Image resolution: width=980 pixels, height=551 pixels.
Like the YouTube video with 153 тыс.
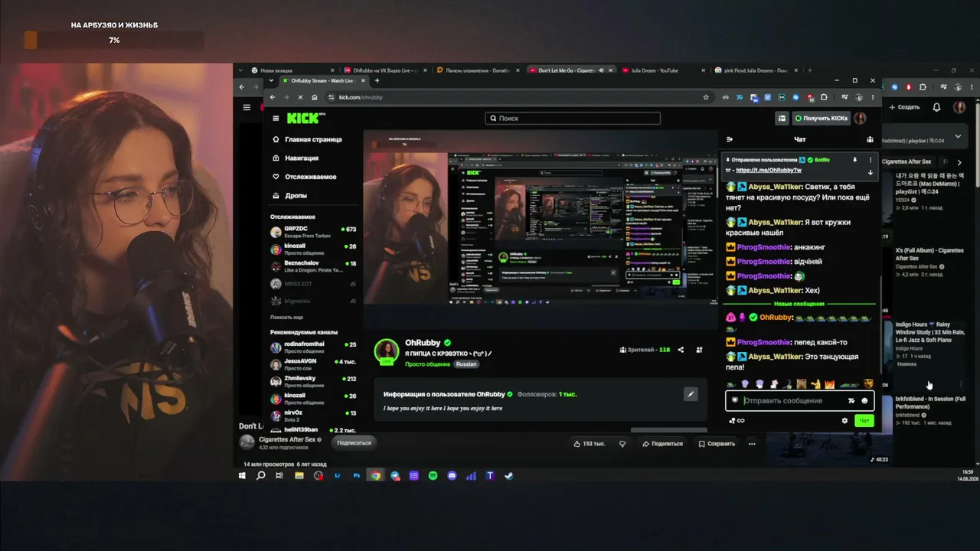point(590,444)
